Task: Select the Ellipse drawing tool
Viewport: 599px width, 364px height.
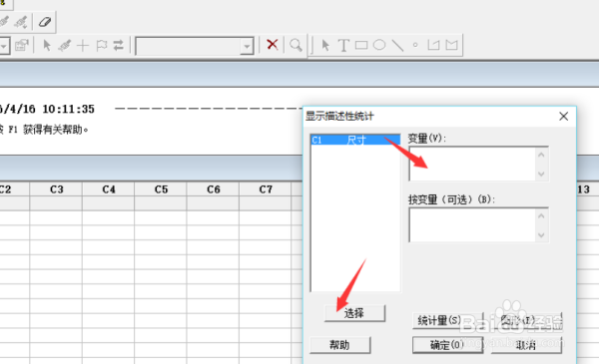Action: pos(379,45)
